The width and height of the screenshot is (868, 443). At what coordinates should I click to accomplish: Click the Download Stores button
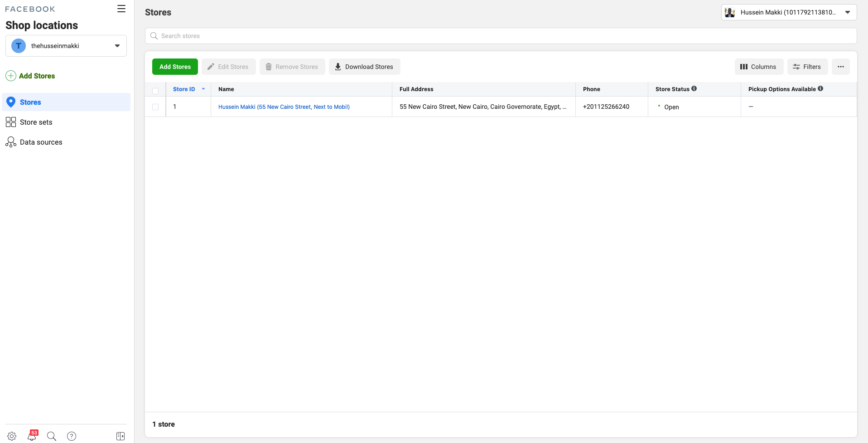coord(364,67)
